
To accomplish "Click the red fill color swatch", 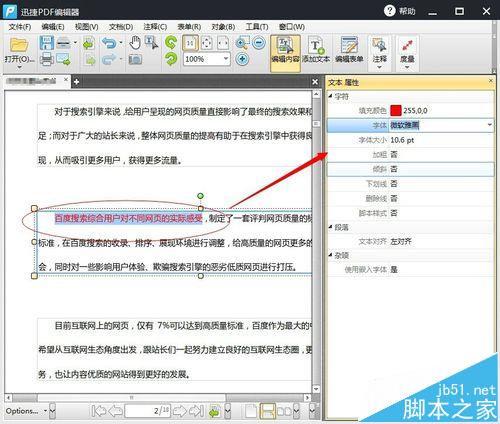I will point(396,110).
